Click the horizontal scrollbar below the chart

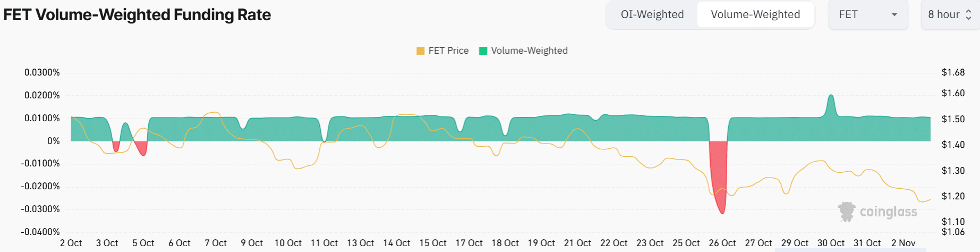[850, 250]
